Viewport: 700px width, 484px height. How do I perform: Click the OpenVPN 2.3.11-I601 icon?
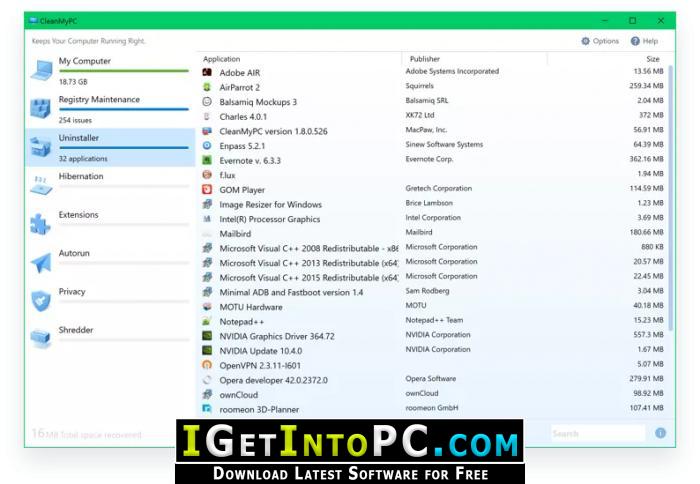tap(207, 365)
